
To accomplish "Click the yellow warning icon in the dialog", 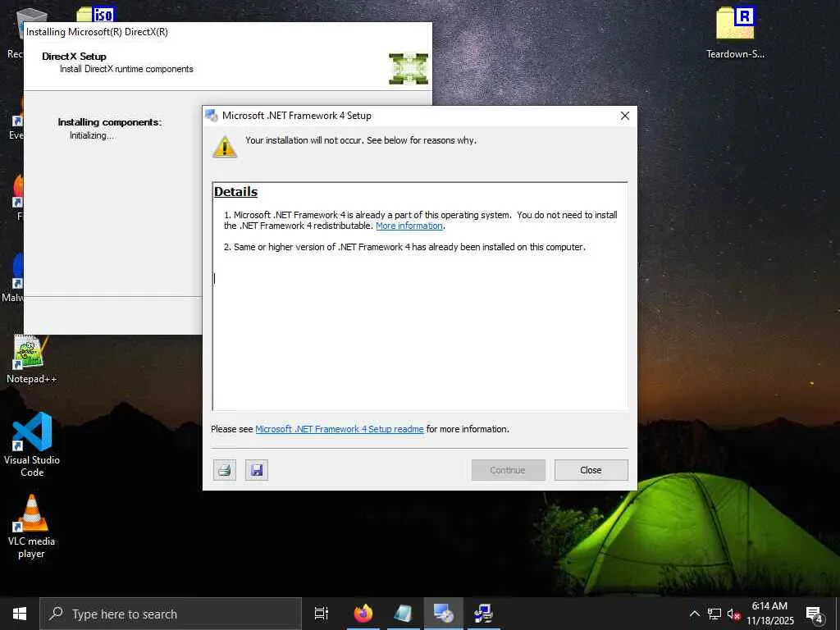I will tap(225, 147).
